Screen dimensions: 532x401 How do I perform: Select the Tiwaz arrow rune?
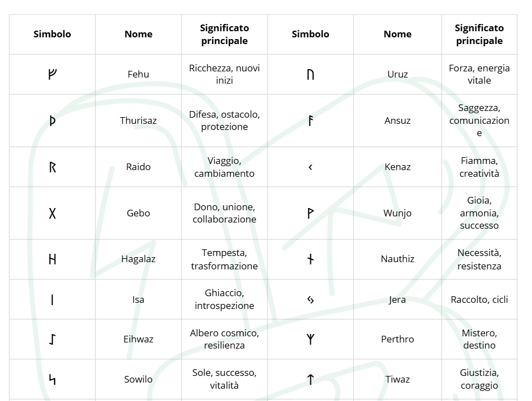point(310,379)
